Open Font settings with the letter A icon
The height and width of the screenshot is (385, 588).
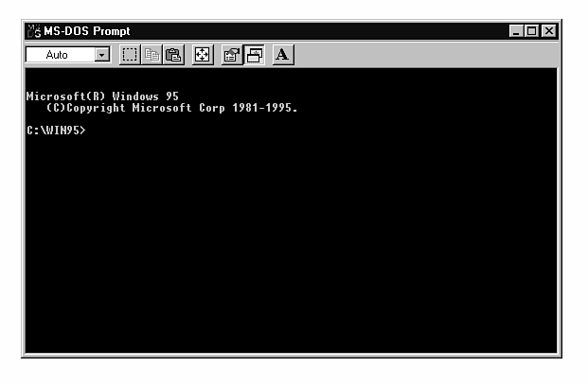click(283, 55)
